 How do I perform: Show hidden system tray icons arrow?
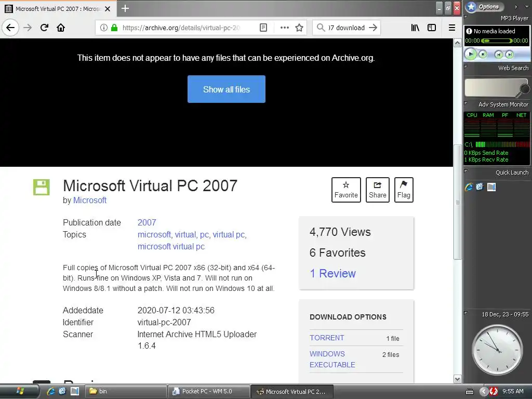point(484,392)
